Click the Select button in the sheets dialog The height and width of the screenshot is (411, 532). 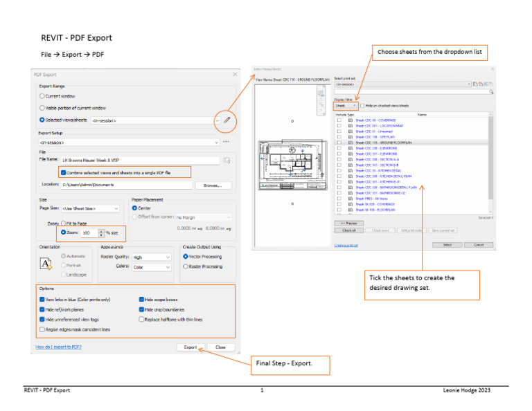(447, 245)
